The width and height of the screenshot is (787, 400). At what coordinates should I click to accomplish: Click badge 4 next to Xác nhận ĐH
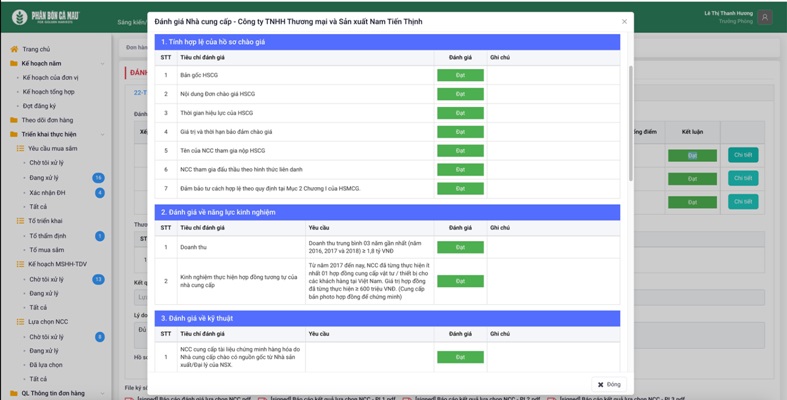100,193
